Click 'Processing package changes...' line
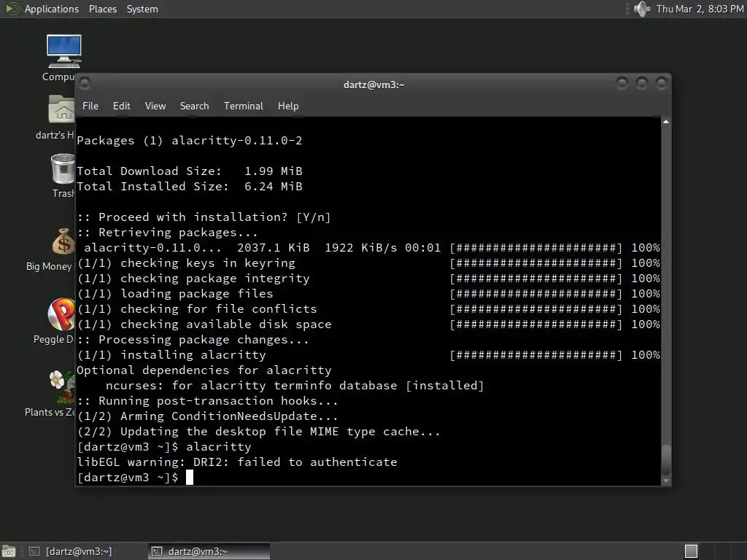 click(193, 340)
